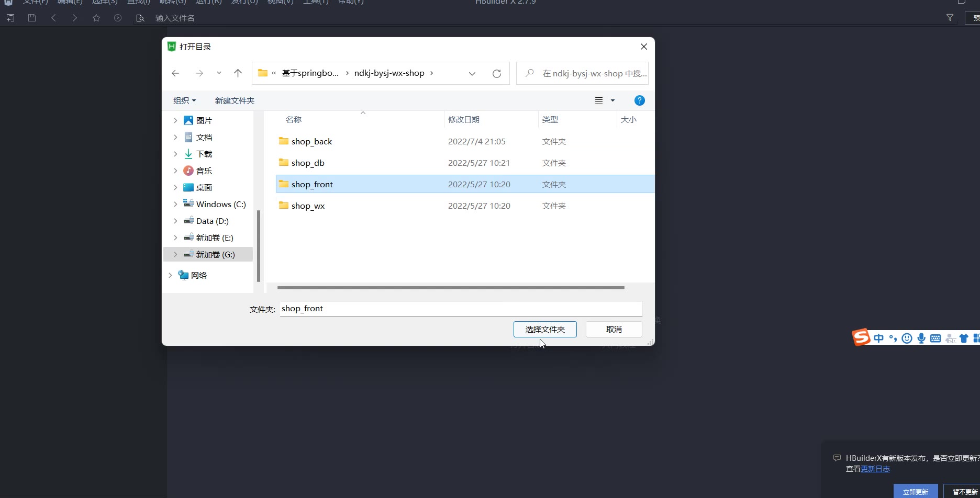This screenshot has height=498, width=980.
Task: Change the view layout icon
Action: [x=599, y=100]
